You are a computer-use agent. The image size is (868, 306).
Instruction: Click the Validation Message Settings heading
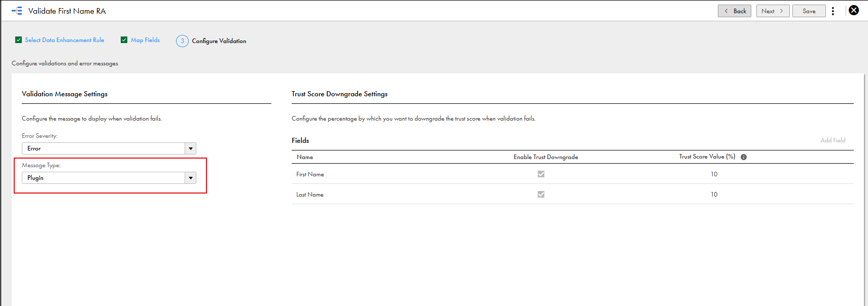[64, 94]
